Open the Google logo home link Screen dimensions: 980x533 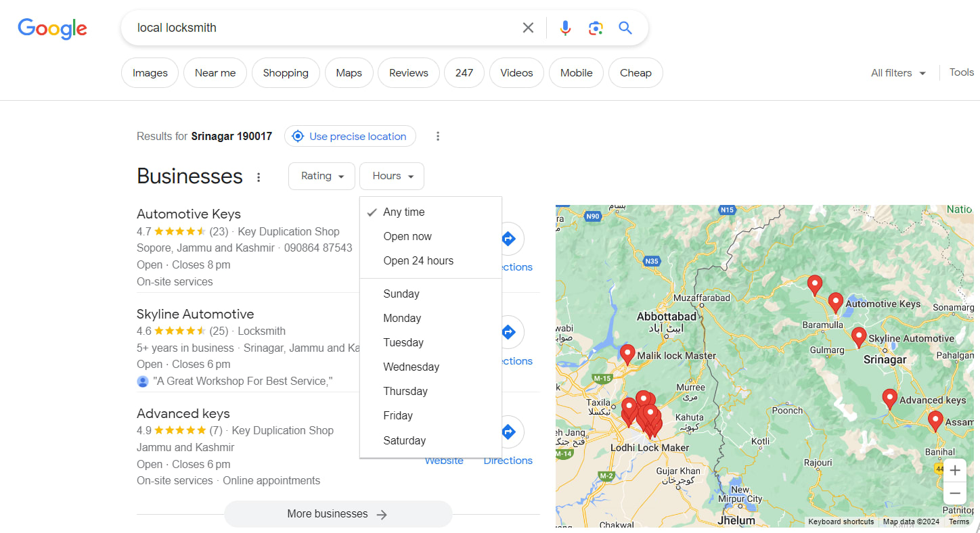pos(52,28)
